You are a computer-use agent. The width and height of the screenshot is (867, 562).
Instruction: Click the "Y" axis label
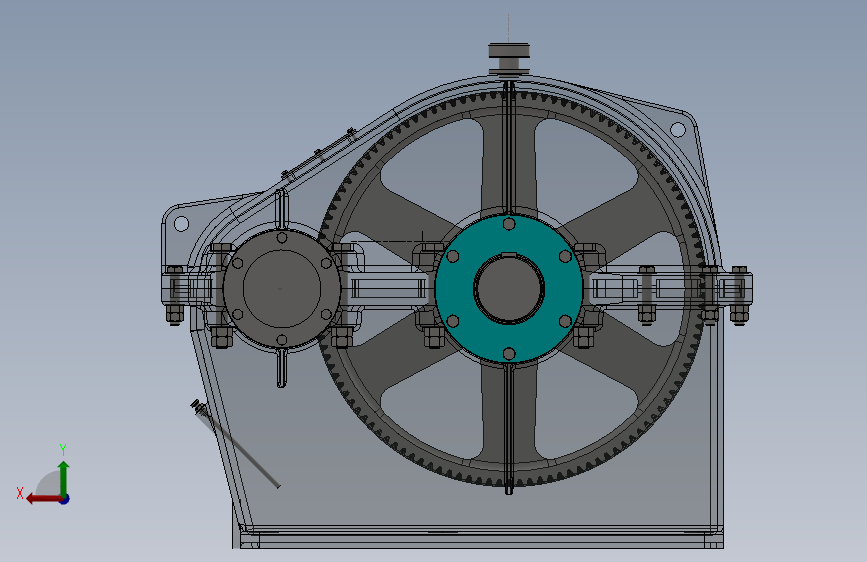click(63, 449)
